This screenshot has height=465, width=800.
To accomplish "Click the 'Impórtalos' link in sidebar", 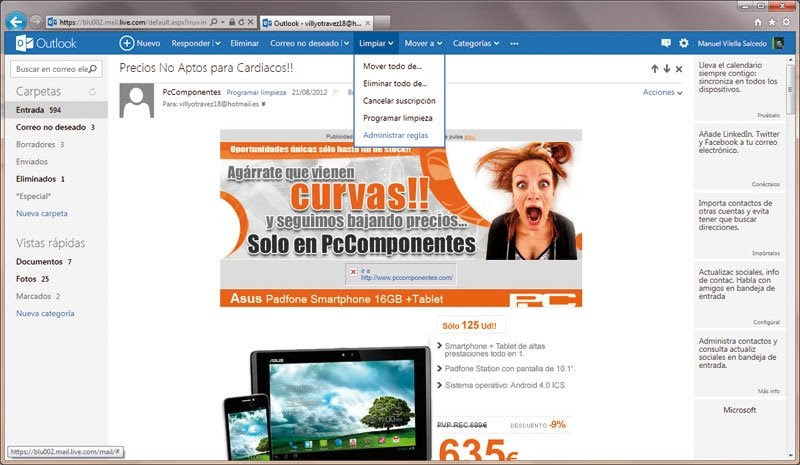I will 766,253.
